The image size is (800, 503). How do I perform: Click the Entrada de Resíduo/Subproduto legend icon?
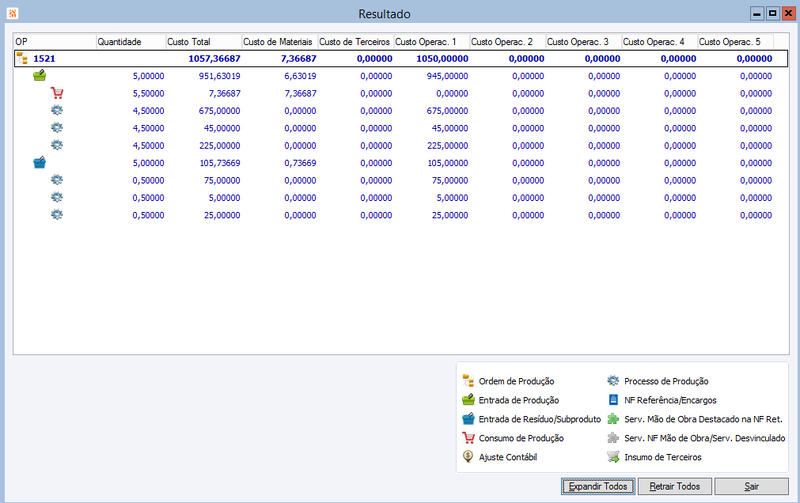[468, 418]
